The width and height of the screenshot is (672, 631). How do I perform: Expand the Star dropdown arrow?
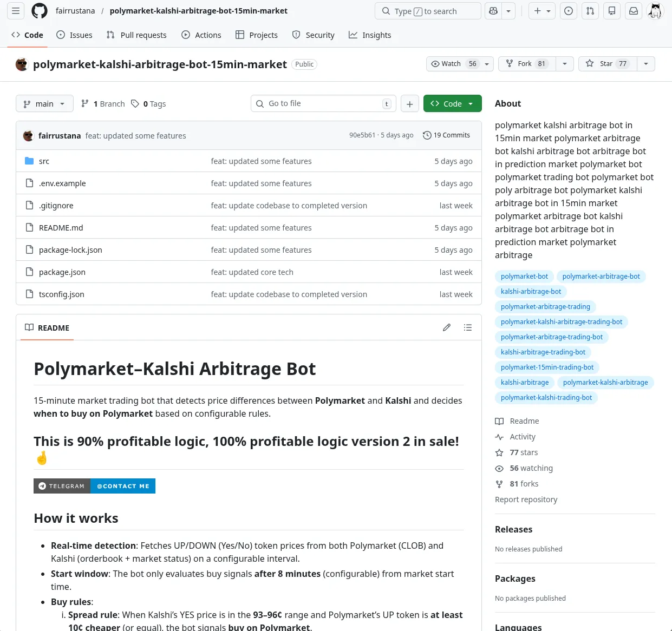coord(645,64)
